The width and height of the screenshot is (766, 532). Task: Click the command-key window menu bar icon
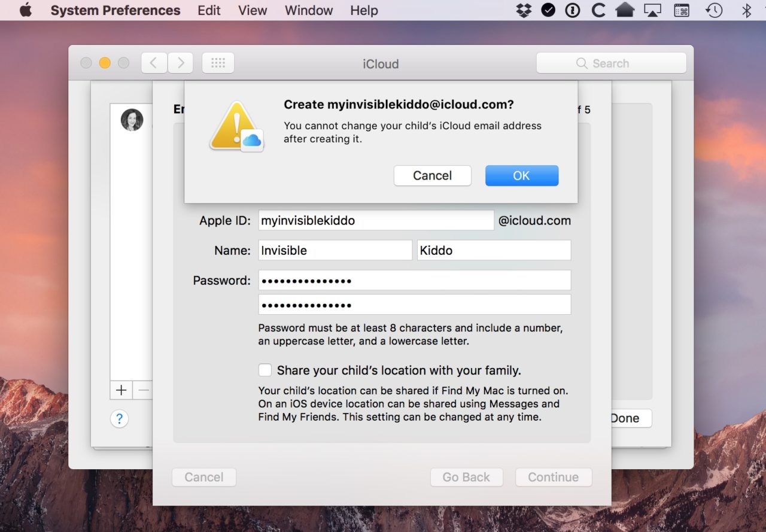(x=682, y=10)
